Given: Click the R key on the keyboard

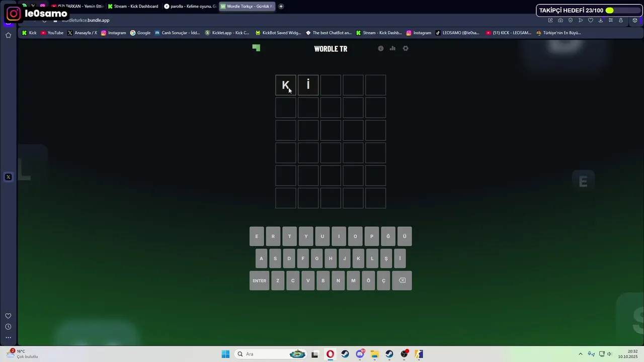Looking at the screenshot, I should click(273, 236).
